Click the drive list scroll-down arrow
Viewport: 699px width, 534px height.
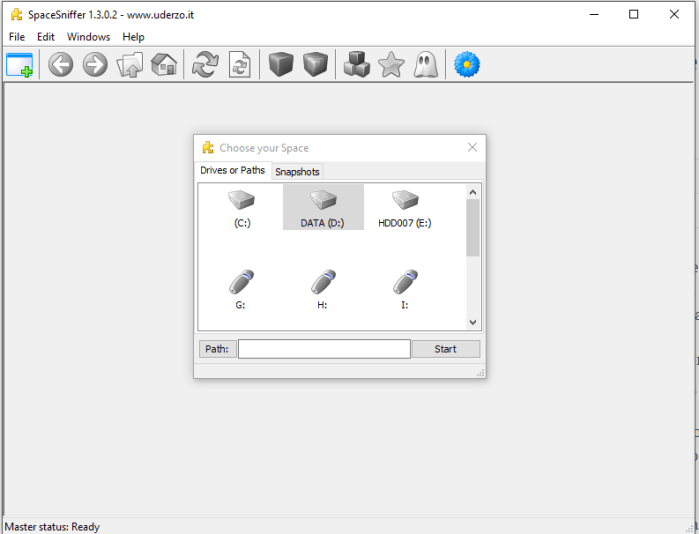pyautogui.click(x=473, y=322)
